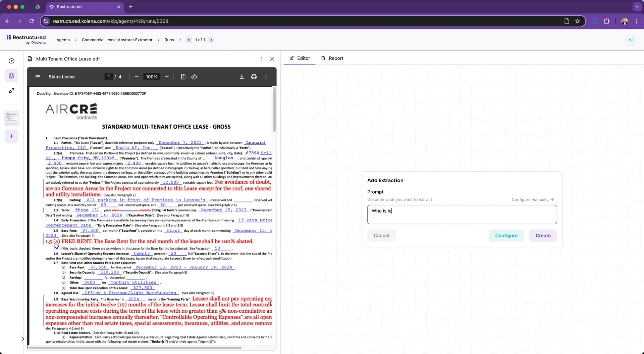The width and height of the screenshot is (644, 354).
Task: Click the Create button in Add Extraction
Action: click(543, 235)
